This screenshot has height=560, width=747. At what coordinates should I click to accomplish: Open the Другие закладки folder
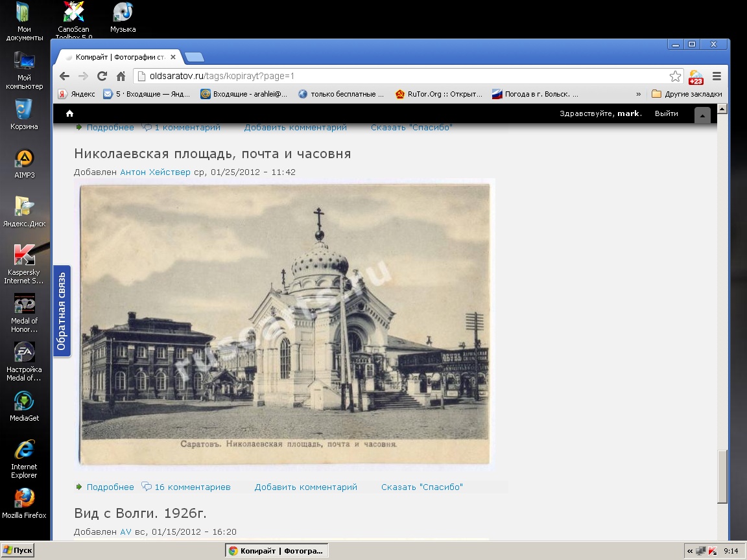click(x=687, y=94)
